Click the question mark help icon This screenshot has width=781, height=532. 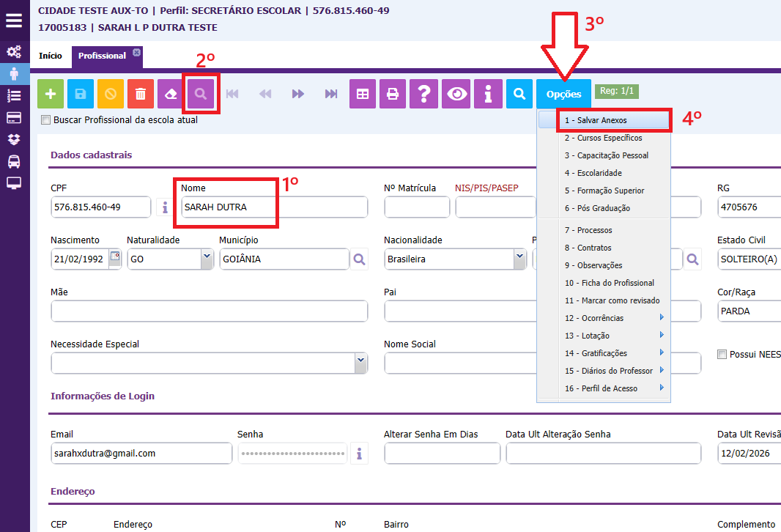[423, 94]
